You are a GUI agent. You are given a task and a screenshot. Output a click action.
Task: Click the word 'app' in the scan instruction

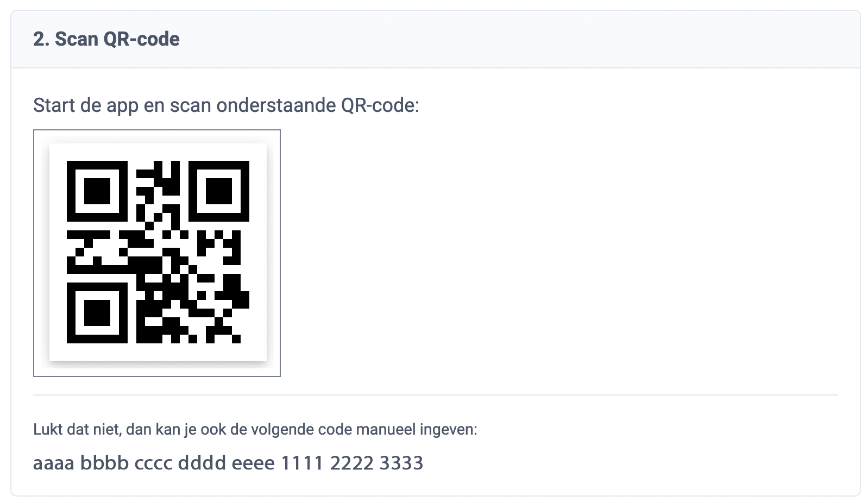[122, 106]
